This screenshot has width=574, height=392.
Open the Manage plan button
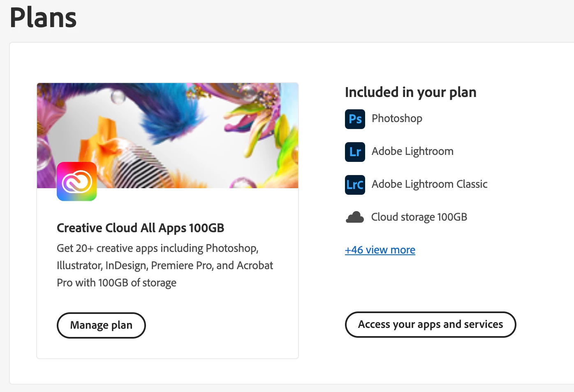pos(101,325)
